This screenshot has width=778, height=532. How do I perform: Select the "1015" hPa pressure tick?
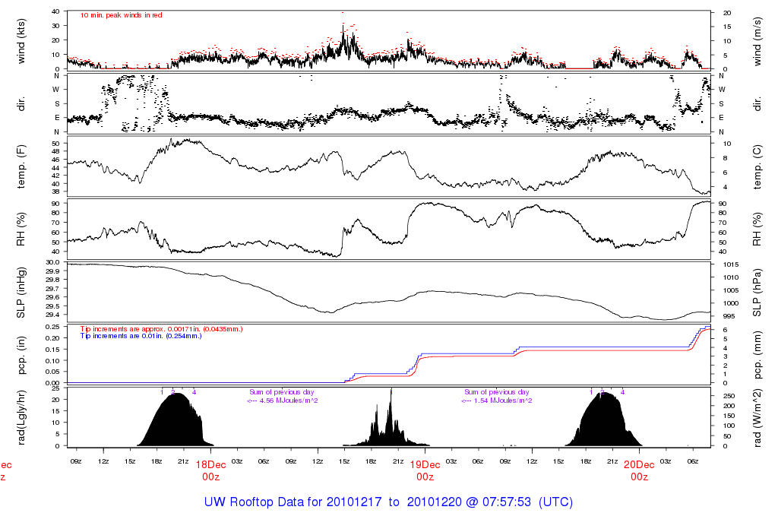click(732, 264)
